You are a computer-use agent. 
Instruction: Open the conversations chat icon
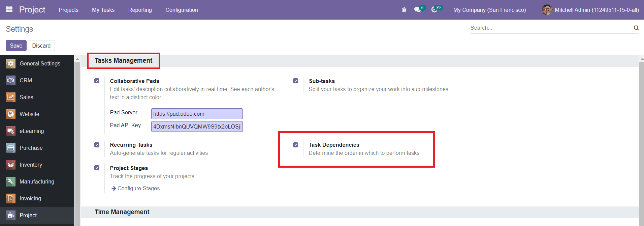coord(418,10)
